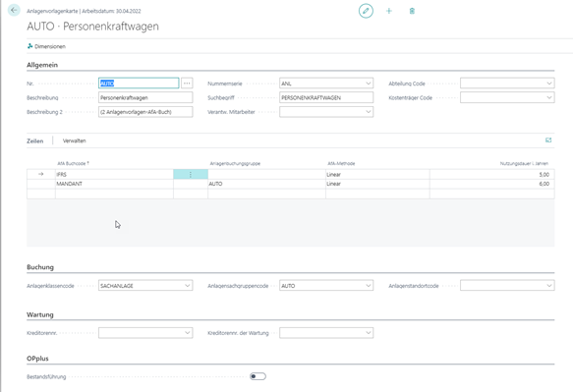The width and height of the screenshot is (573, 392).
Task: Collapse the OPplus section header
Action: tap(37, 359)
